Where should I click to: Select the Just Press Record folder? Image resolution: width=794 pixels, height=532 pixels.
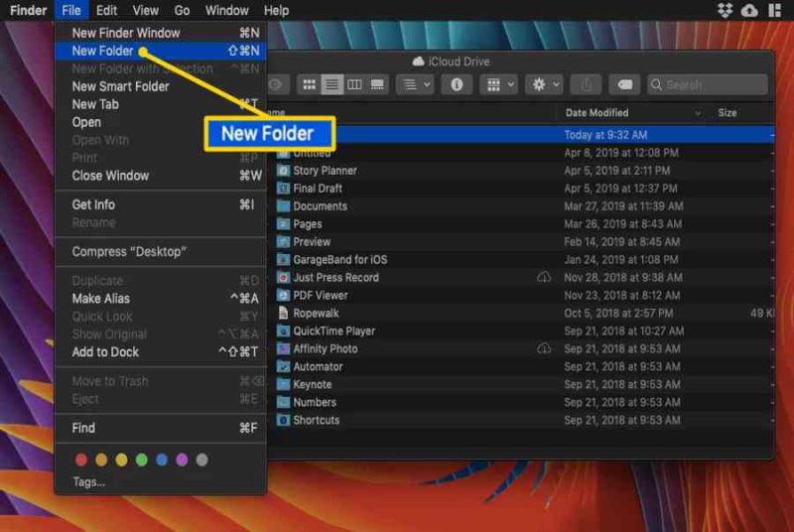pyautogui.click(x=521, y=277)
